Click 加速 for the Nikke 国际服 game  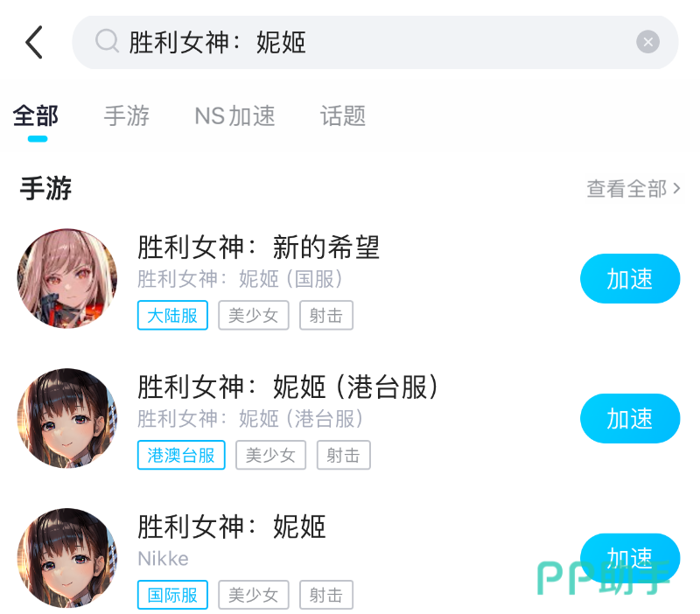(630, 558)
